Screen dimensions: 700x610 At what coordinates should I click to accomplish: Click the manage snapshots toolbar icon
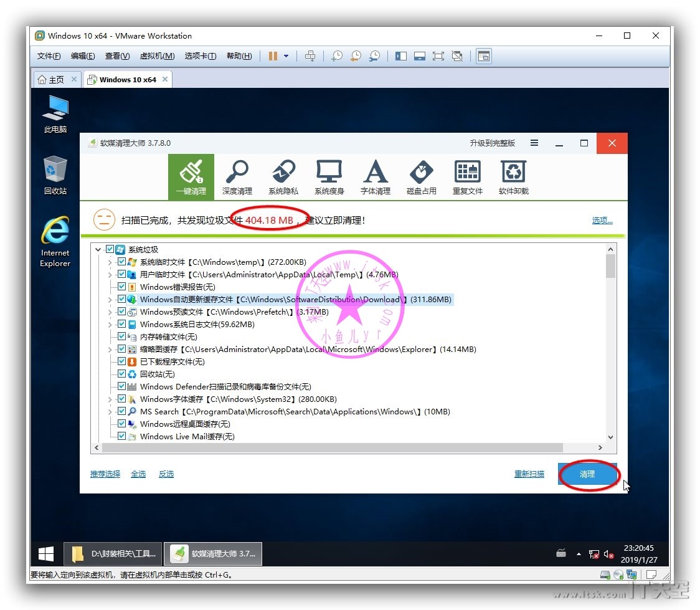(x=374, y=56)
